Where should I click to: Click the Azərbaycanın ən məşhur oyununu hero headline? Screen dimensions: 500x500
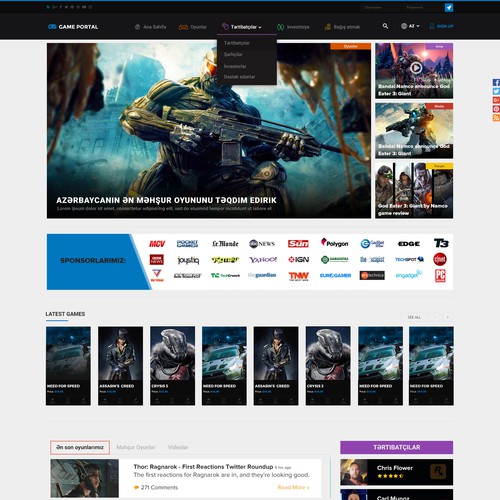pos(166,200)
